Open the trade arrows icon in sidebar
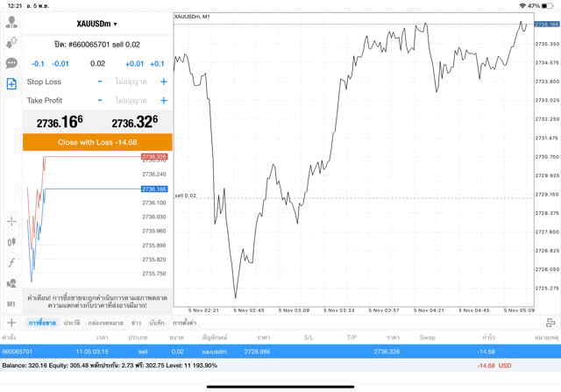The width and height of the screenshot is (561, 392). 11,43
